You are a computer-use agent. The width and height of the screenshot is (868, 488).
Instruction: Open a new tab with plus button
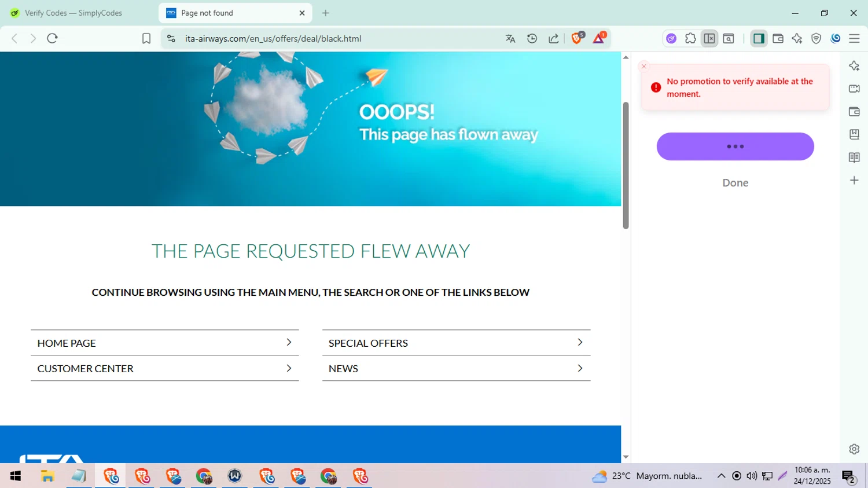(326, 13)
